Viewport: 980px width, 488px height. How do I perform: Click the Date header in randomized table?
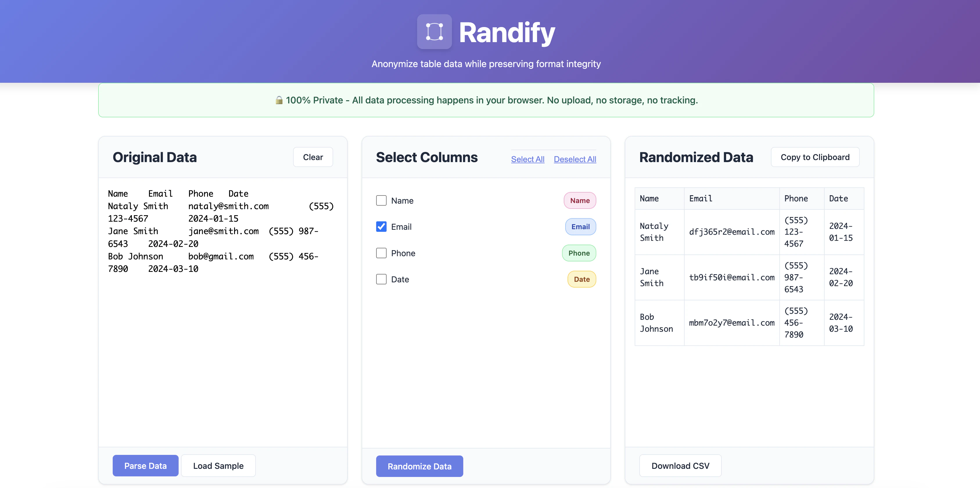click(843, 199)
